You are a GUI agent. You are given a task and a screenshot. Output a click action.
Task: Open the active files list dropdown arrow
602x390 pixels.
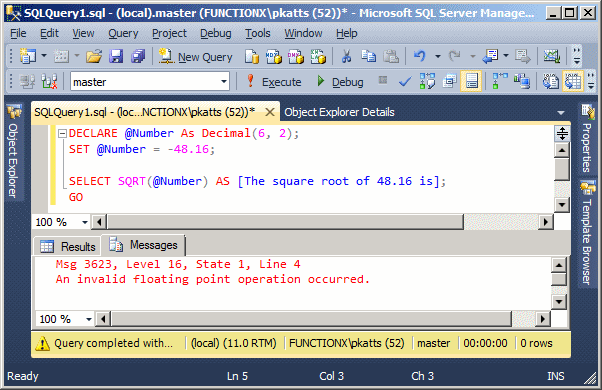(x=561, y=113)
